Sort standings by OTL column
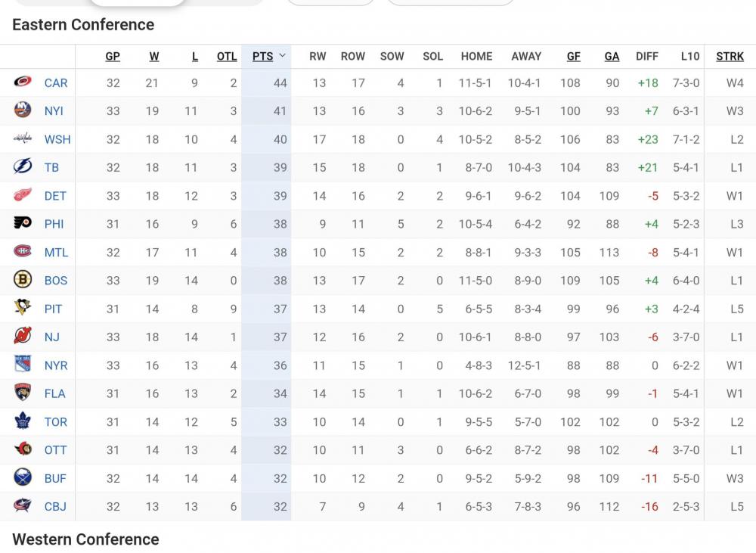 click(227, 56)
